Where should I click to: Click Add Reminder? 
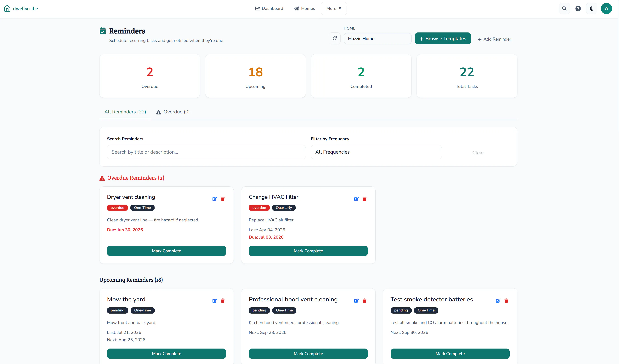(x=494, y=39)
